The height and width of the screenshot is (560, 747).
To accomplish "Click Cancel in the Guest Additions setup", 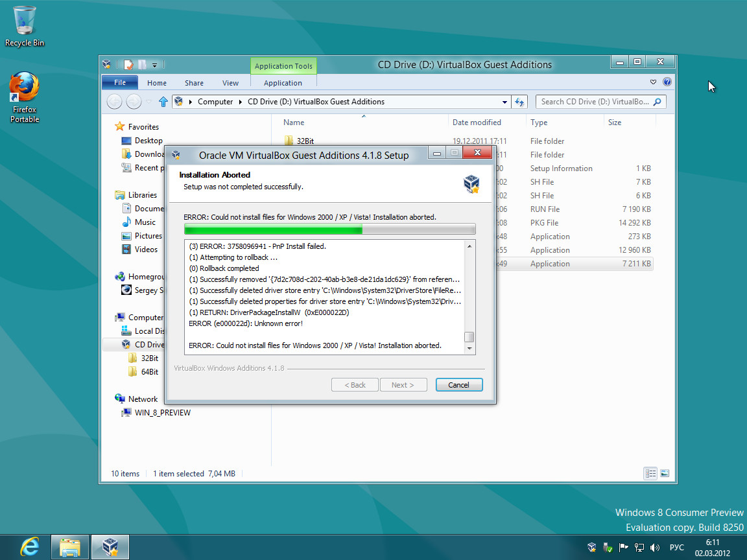I will [x=459, y=385].
